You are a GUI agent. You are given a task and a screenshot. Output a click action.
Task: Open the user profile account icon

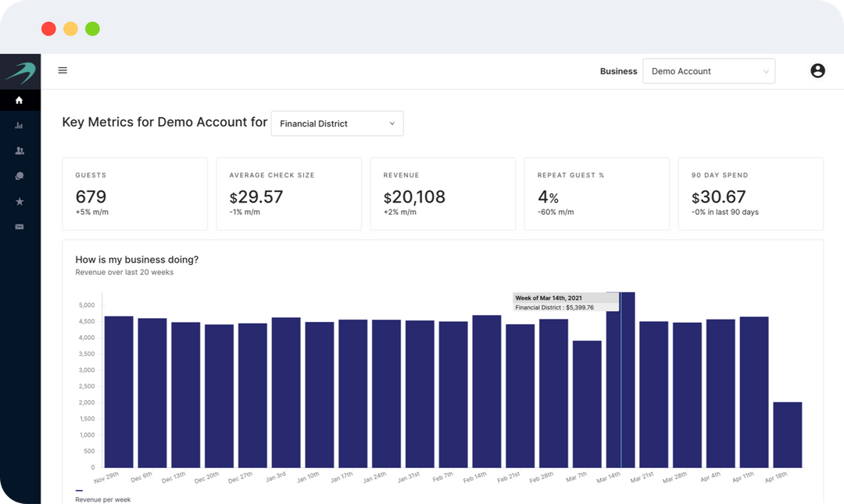[817, 71]
